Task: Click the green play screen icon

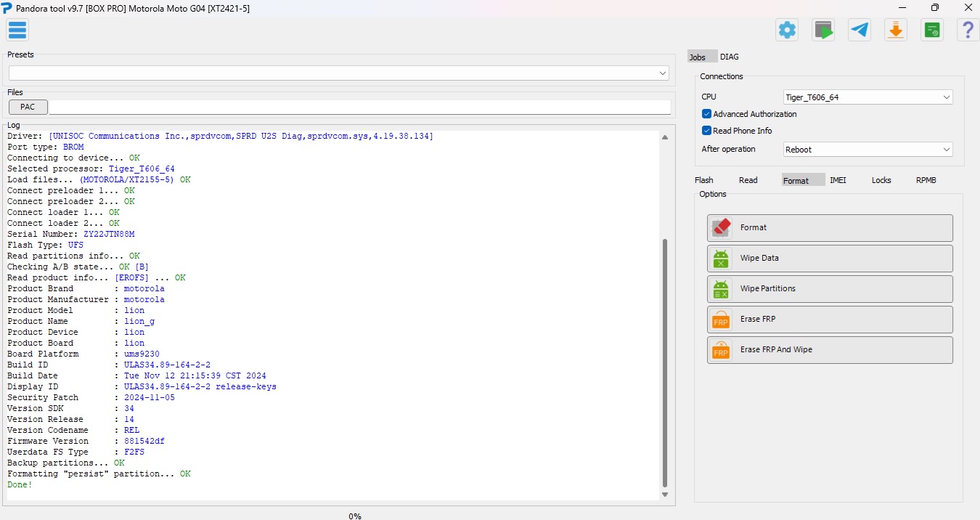Action: (x=823, y=30)
